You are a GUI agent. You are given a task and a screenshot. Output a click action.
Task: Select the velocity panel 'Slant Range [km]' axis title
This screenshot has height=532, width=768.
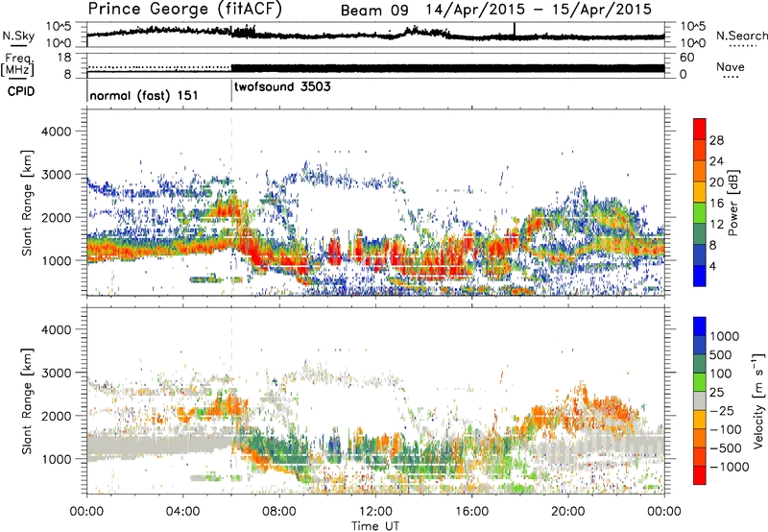[27, 401]
